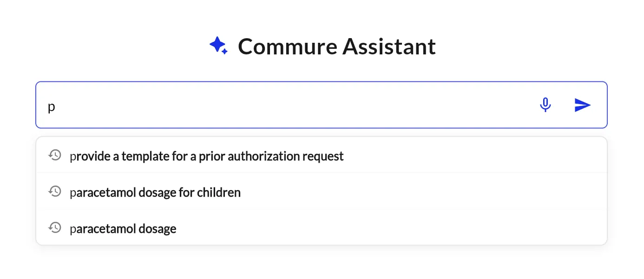This screenshot has width=644, height=279.
Task: Pick the paracetamol dosage history entry
Action: click(x=123, y=228)
